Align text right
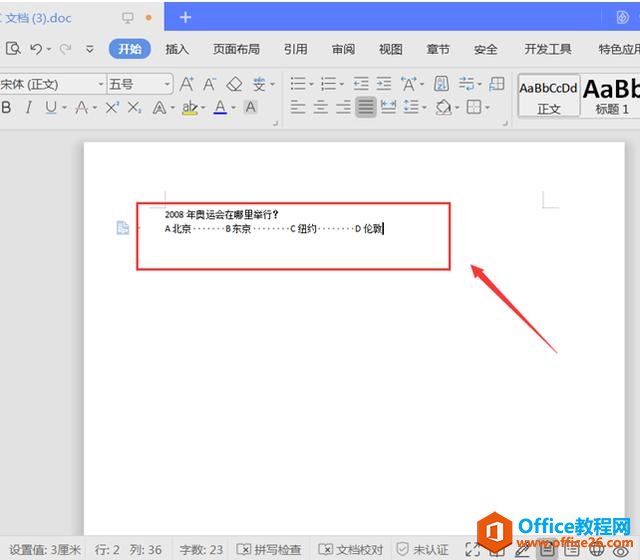 (x=343, y=107)
